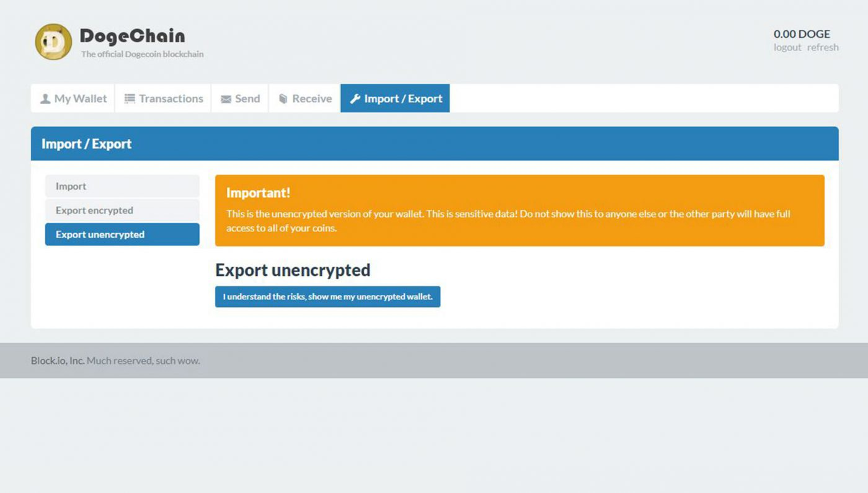Select Export encrypted in side menu
Screen dimensions: 868x493
click(122, 210)
